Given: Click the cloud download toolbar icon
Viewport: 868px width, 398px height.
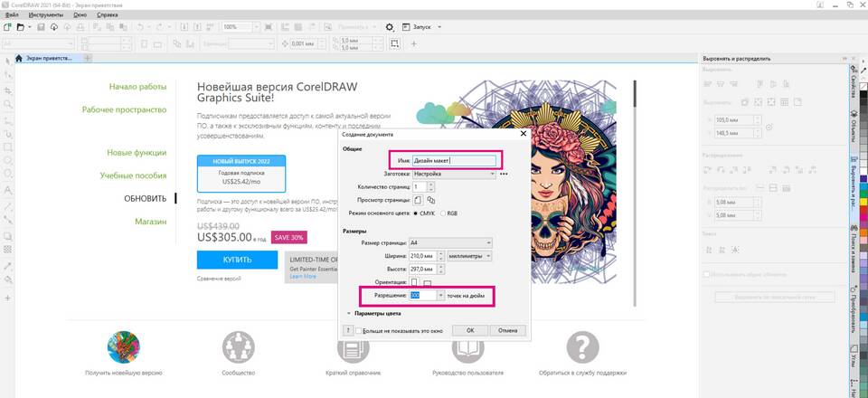Looking at the screenshot, I should tap(53, 26).
